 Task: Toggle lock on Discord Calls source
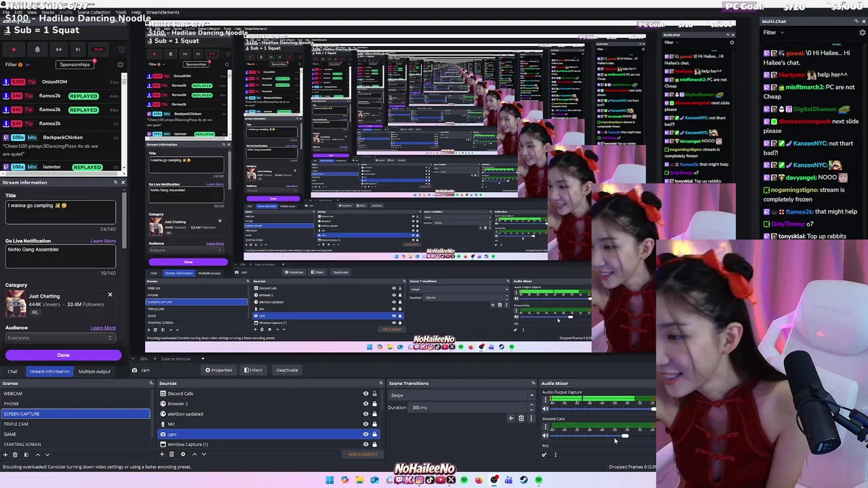(374, 393)
